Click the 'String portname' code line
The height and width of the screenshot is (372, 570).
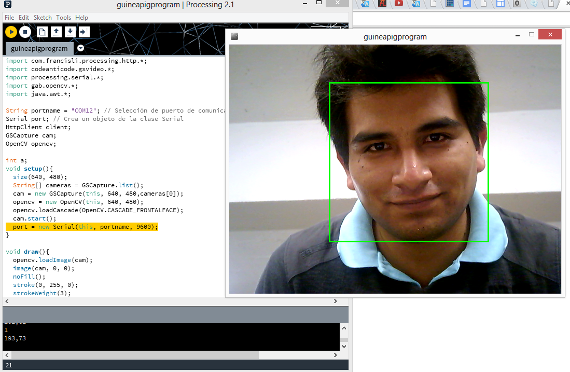click(116, 111)
